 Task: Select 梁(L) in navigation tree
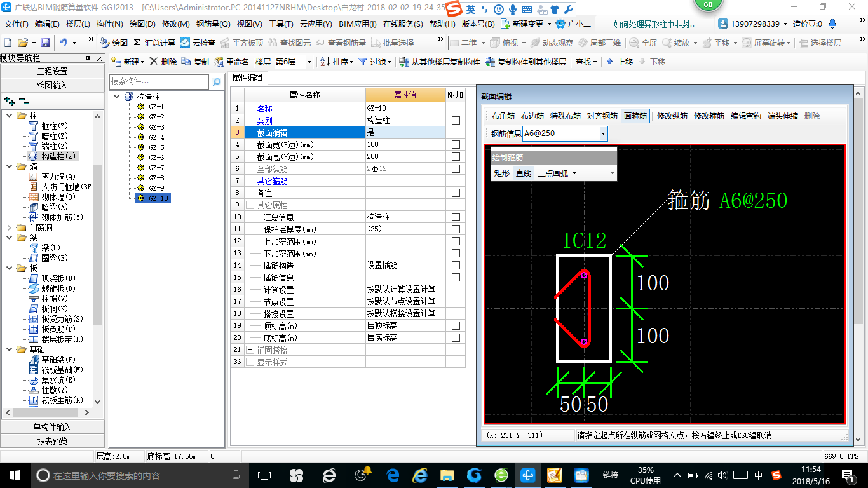pos(45,248)
